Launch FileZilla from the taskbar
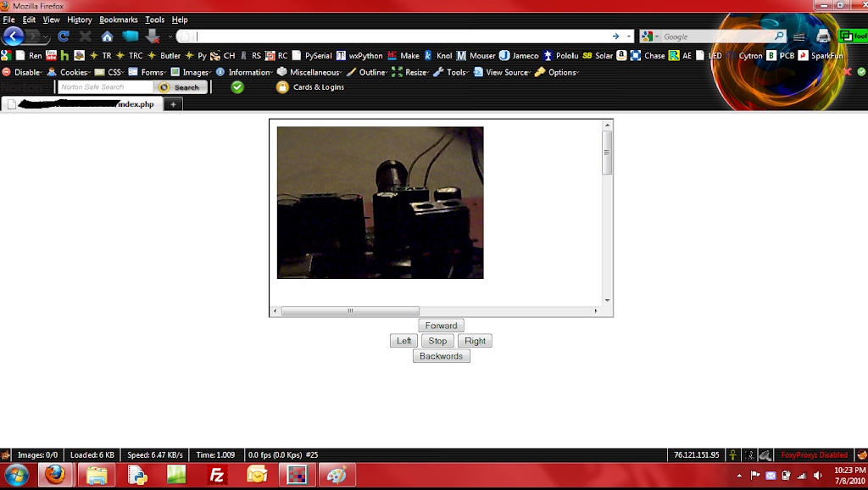The height and width of the screenshot is (490, 868). [217, 475]
